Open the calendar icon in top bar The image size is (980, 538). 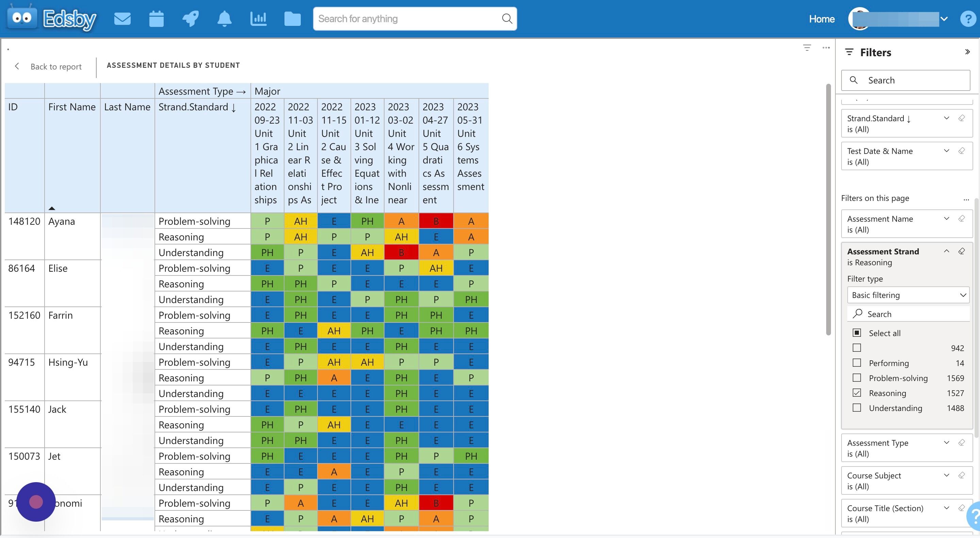(x=157, y=19)
